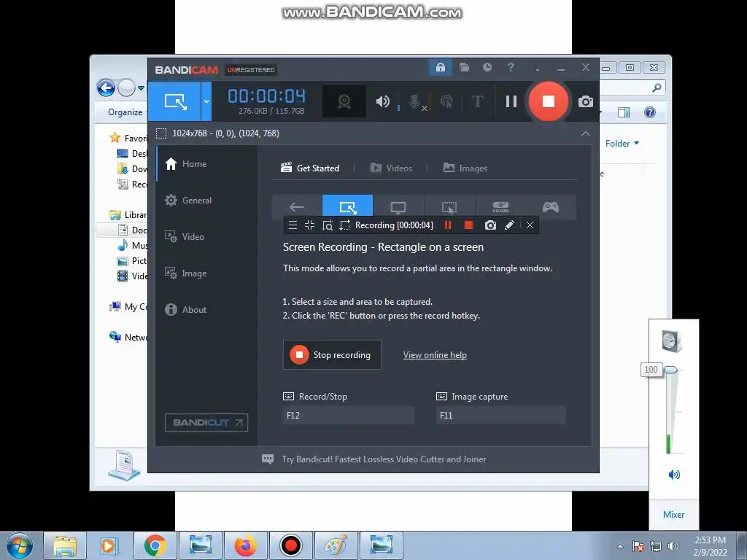Stop recording with the big red button
This screenshot has width=747, height=560.
coord(549,101)
